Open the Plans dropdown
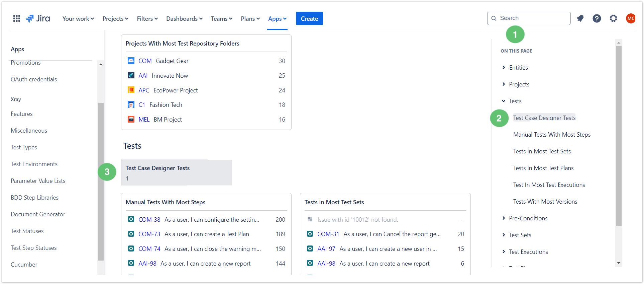This screenshot has width=644, height=284. pos(250,19)
